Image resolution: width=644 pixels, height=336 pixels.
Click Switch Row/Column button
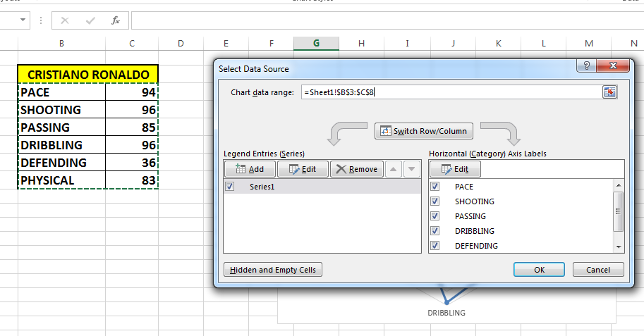point(424,131)
